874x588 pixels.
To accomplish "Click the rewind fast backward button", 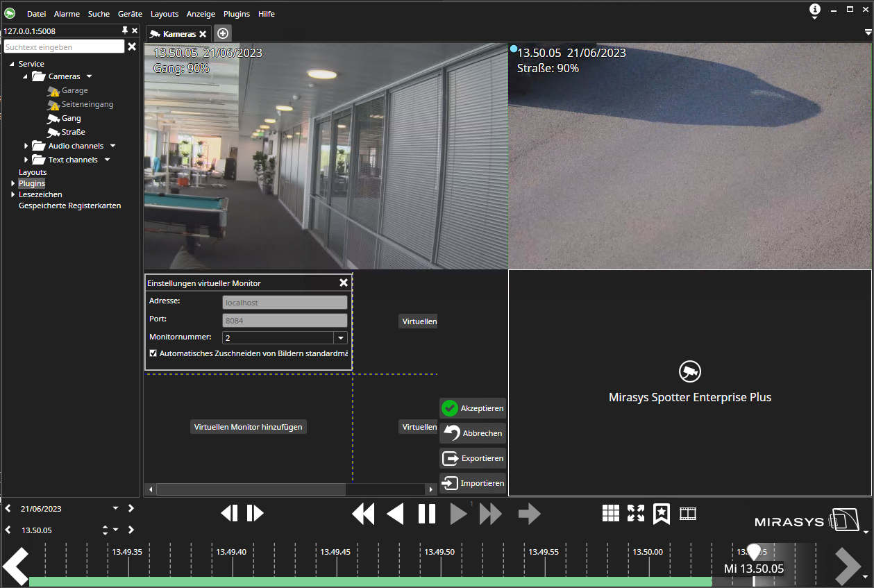I will click(363, 514).
